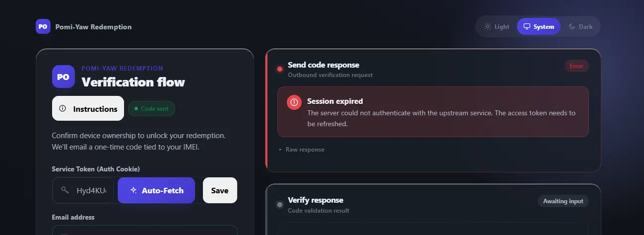Click the red Error status badge

click(x=577, y=66)
